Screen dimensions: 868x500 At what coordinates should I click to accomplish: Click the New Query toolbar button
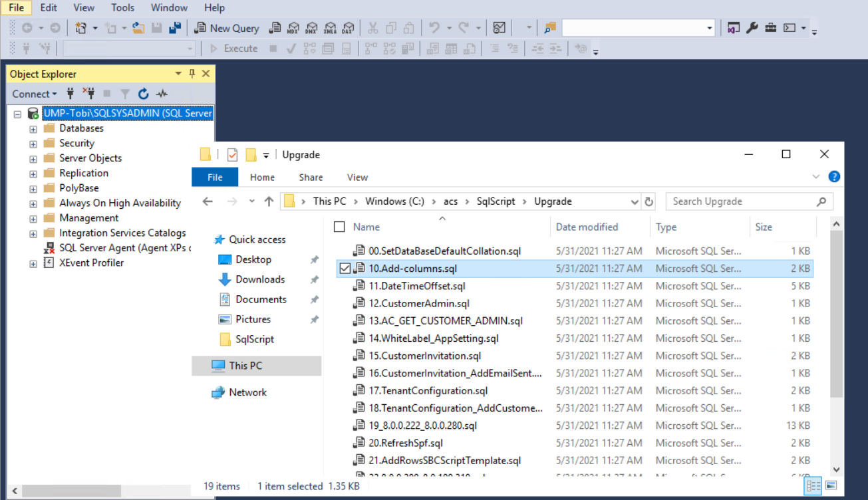[x=227, y=28]
